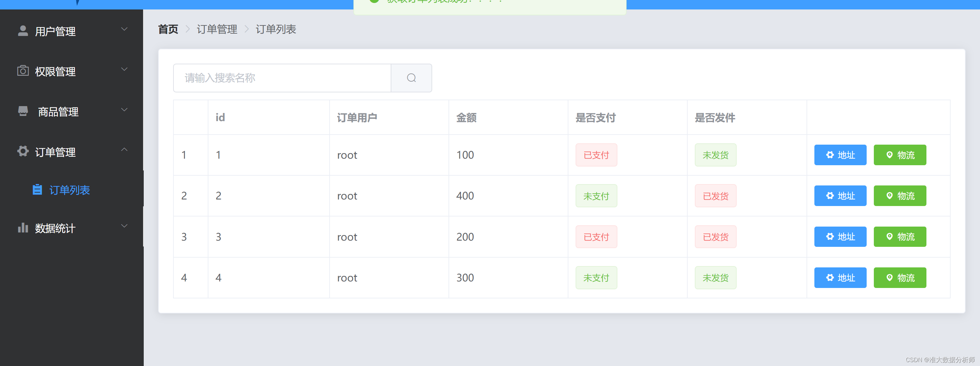Click the 订单列表 clipboard icon
Screen dimensions: 980x366
click(x=37, y=189)
